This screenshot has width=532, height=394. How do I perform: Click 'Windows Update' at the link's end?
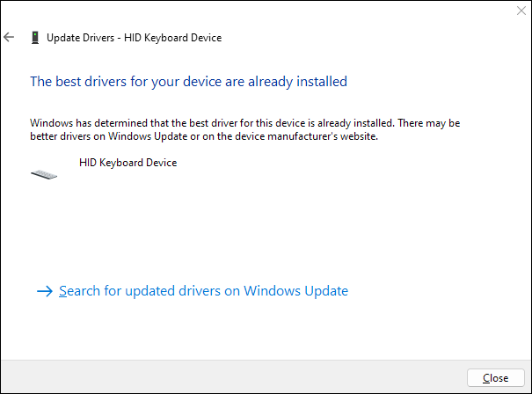click(x=295, y=291)
